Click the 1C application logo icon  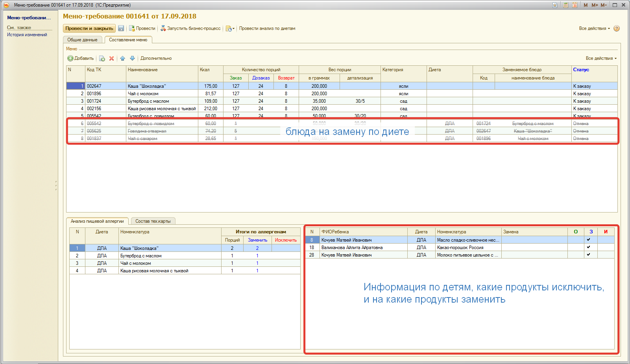click(x=6, y=5)
